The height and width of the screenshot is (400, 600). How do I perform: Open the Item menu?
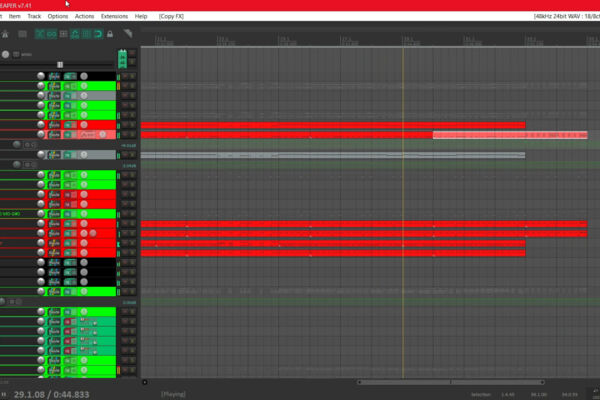coord(15,16)
